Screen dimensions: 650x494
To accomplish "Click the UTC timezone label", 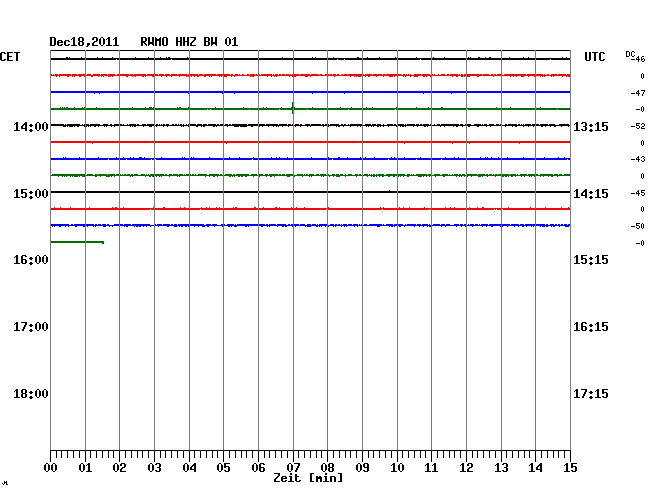I will pos(594,57).
